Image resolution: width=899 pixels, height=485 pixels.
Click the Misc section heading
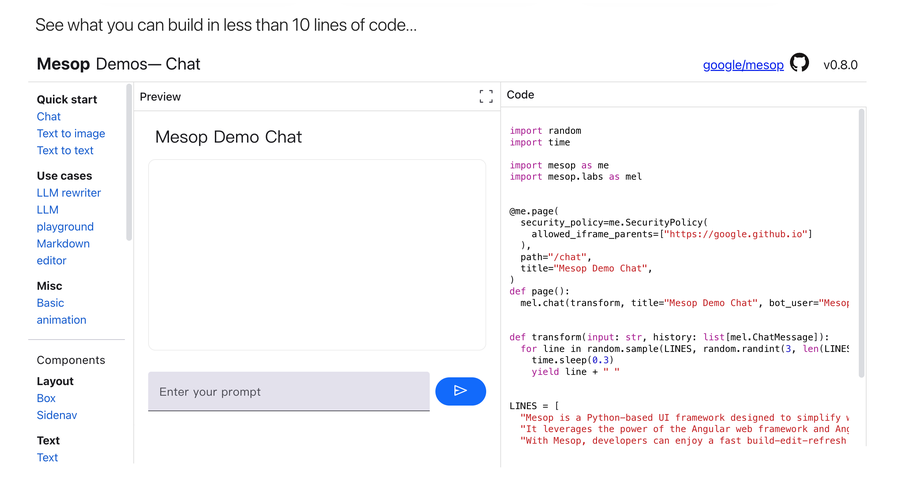(49, 286)
